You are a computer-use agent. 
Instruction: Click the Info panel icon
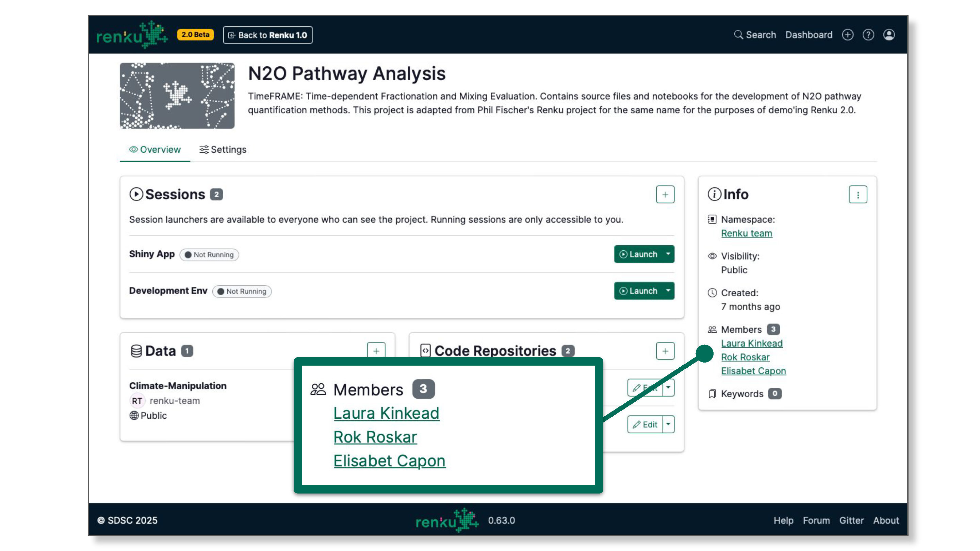[715, 195]
